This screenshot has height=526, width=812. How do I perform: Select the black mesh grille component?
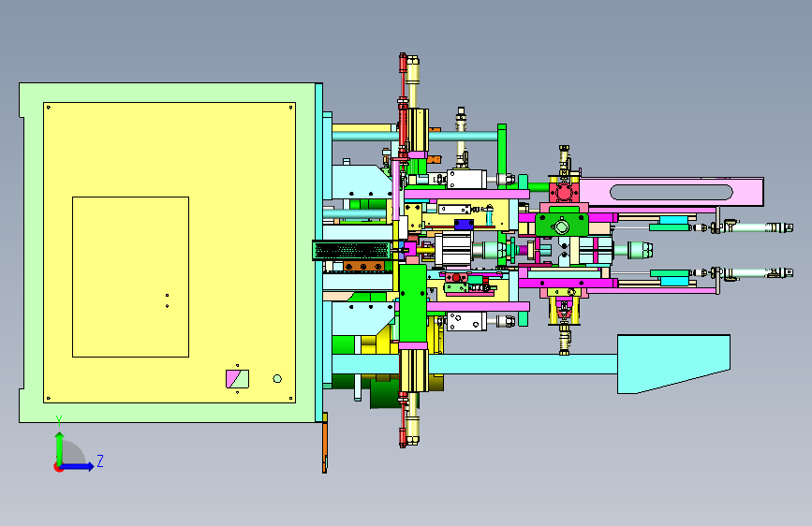point(352,251)
